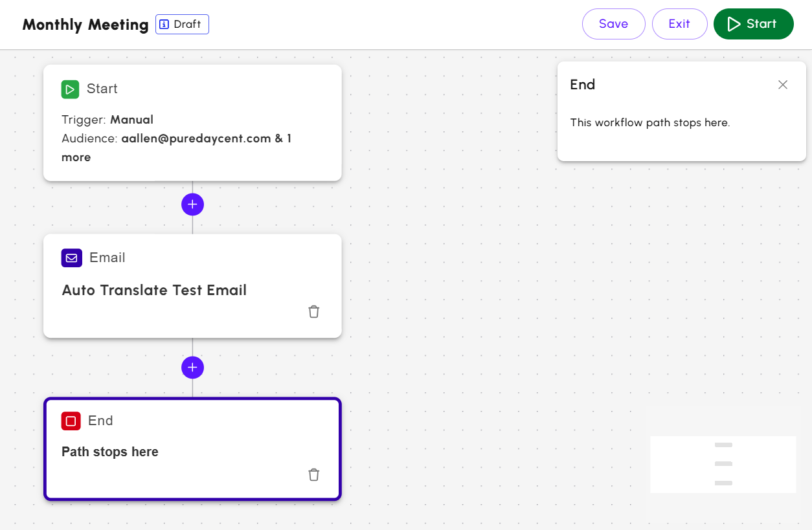Screen dimensions: 812x530
Task: Select the End "Path stops here" card
Action: [192, 449]
